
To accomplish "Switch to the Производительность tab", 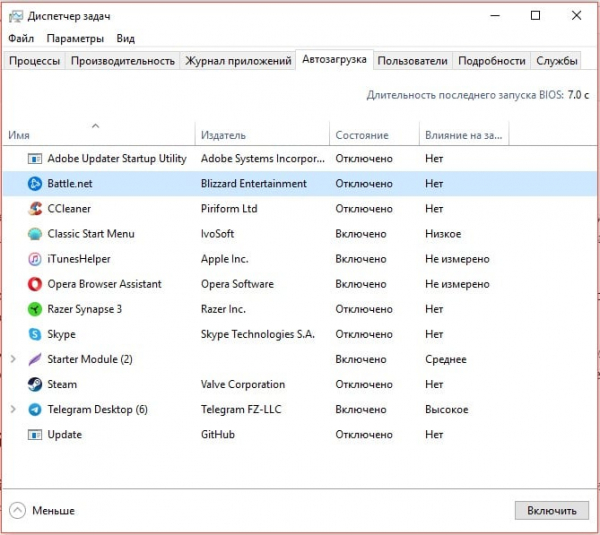I will 123,61.
